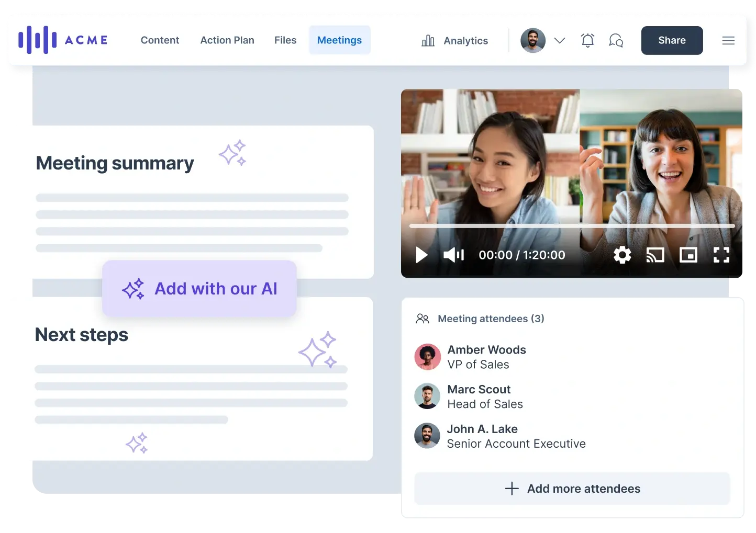Click the plus icon in Add more attendees
The width and height of the screenshot is (756, 533).
tap(512, 489)
